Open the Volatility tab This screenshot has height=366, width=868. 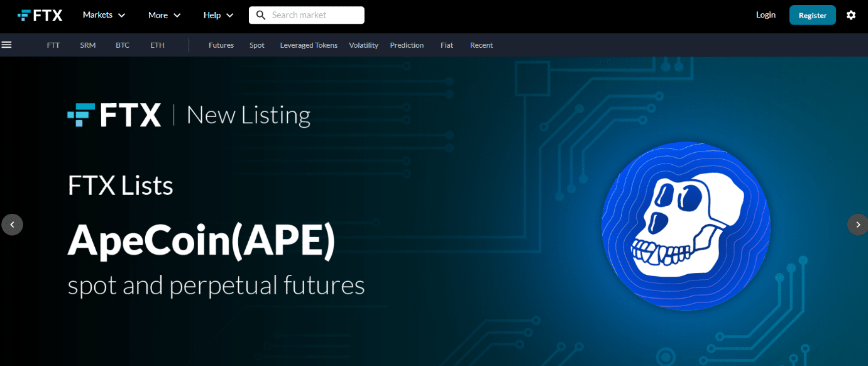(364, 45)
